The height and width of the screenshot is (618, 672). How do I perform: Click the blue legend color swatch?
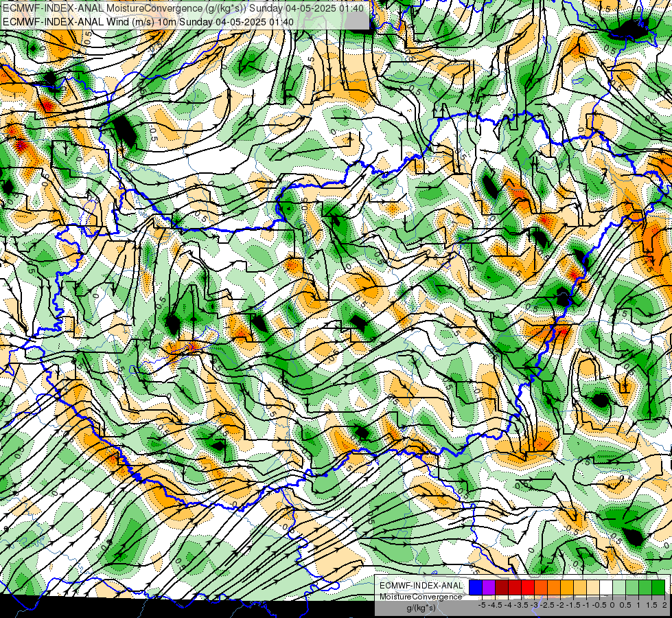click(475, 588)
